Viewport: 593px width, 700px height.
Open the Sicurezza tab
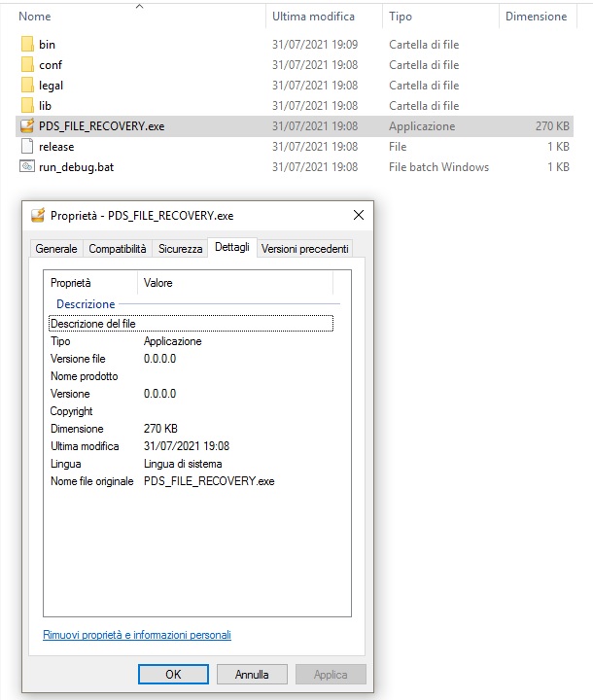181,249
